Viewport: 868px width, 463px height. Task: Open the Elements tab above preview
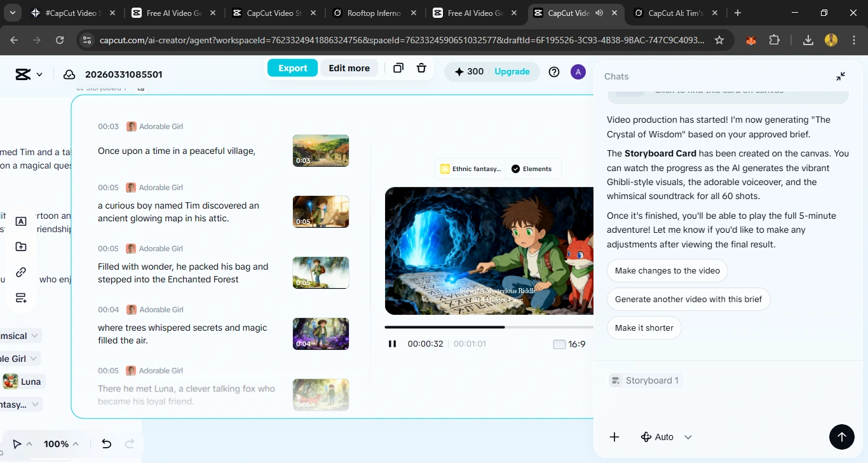click(532, 169)
